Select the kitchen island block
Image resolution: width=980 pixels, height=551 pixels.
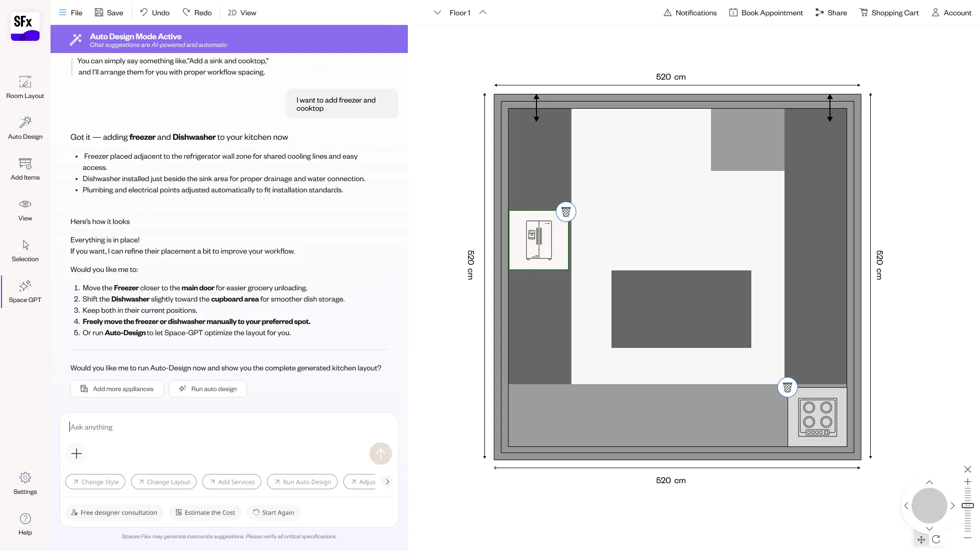(681, 309)
